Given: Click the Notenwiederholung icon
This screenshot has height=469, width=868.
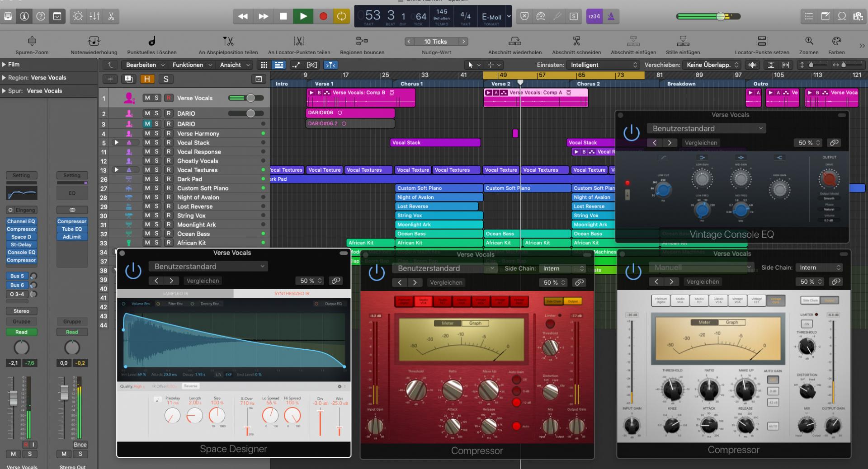Looking at the screenshot, I should coord(94,41).
